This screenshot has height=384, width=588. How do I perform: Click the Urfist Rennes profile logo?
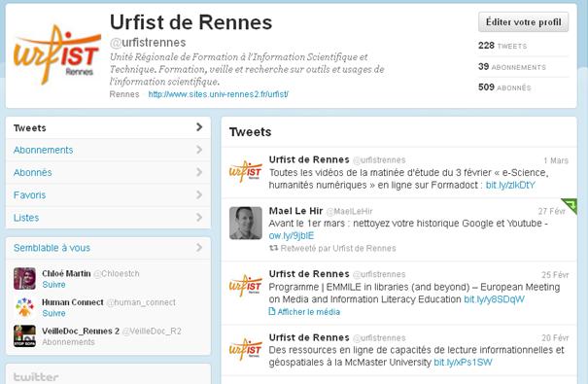coord(57,54)
